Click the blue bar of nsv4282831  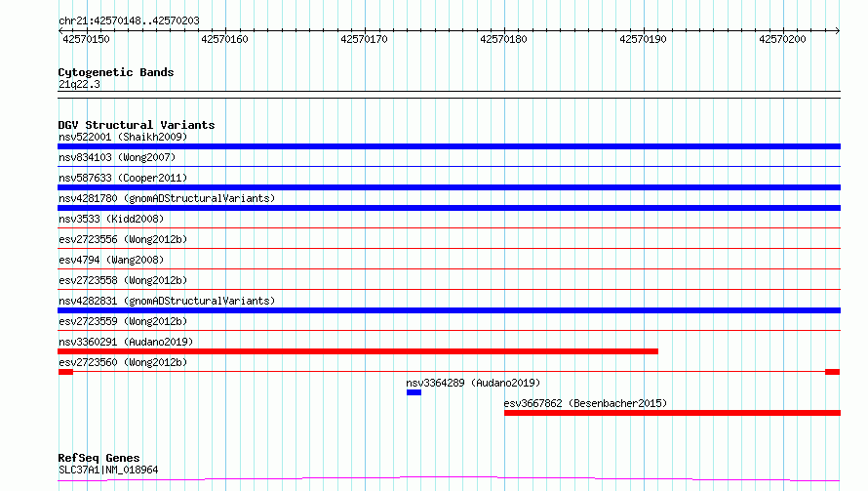point(449,310)
